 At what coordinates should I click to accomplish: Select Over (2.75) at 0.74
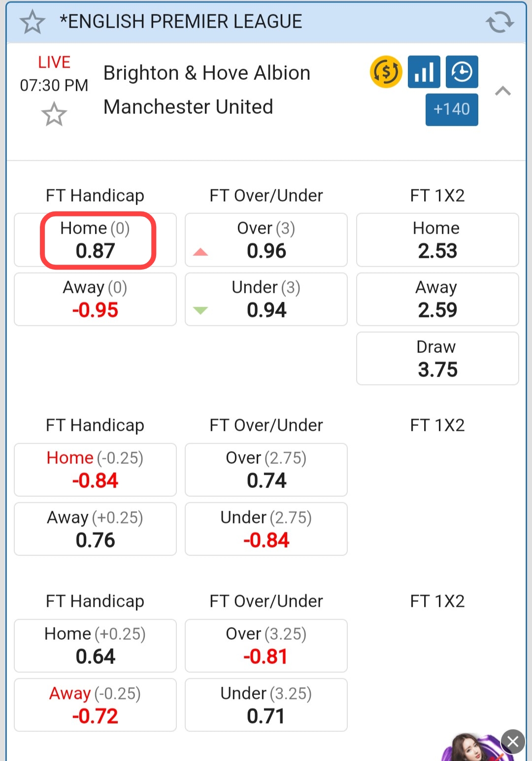pyautogui.click(x=266, y=470)
